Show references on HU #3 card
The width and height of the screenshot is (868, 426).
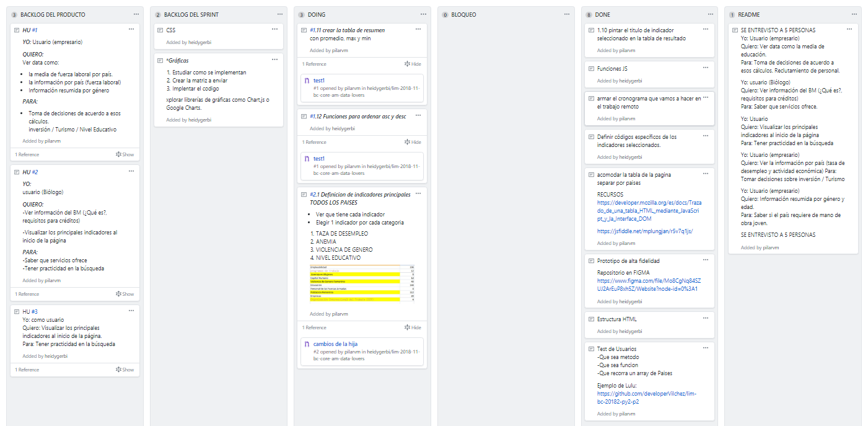coord(125,370)
